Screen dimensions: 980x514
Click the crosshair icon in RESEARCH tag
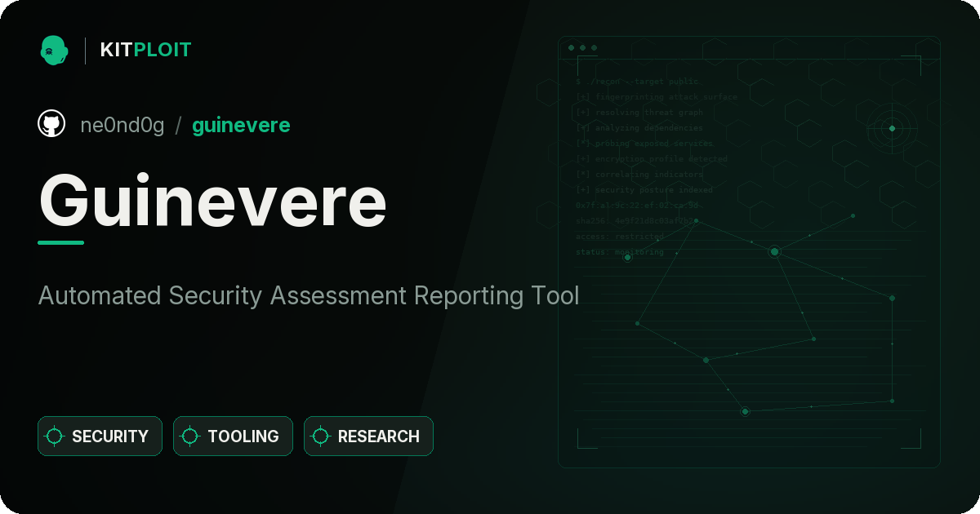click(x=321, y=436)
